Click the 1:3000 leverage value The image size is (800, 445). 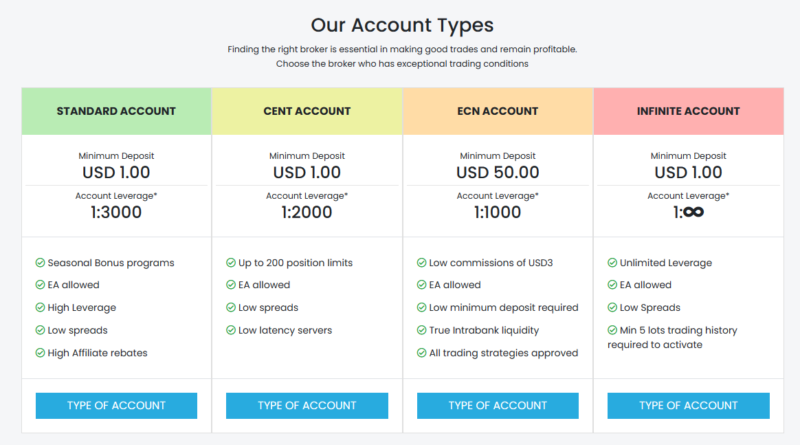(116, 212)
